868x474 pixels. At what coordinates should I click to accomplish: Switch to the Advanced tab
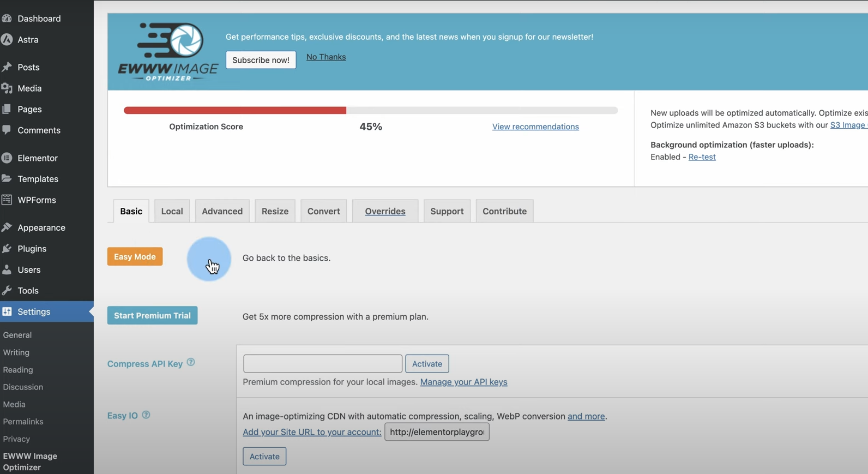(x=222, y=211)
